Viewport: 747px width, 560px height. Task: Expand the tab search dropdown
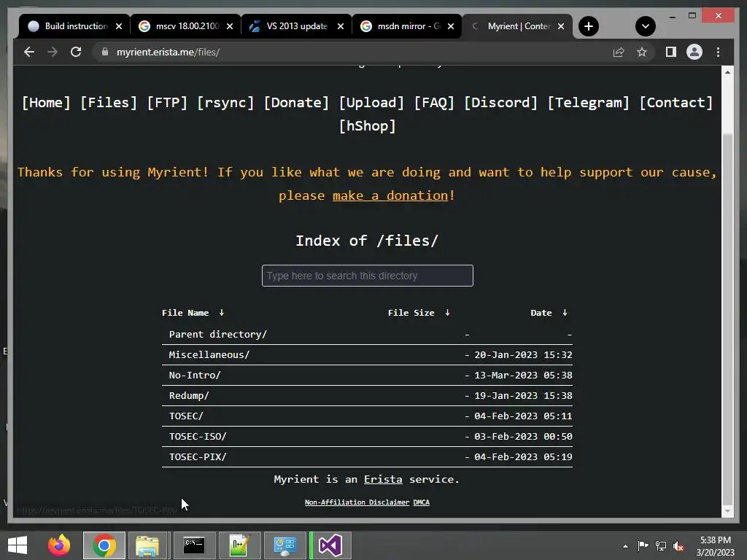click(x=646, y=26)
